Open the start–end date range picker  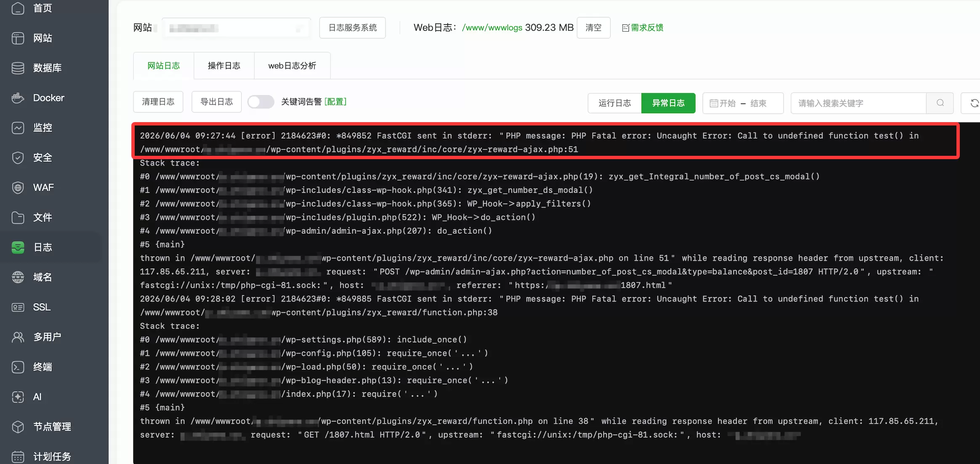(x=743, y=103)
